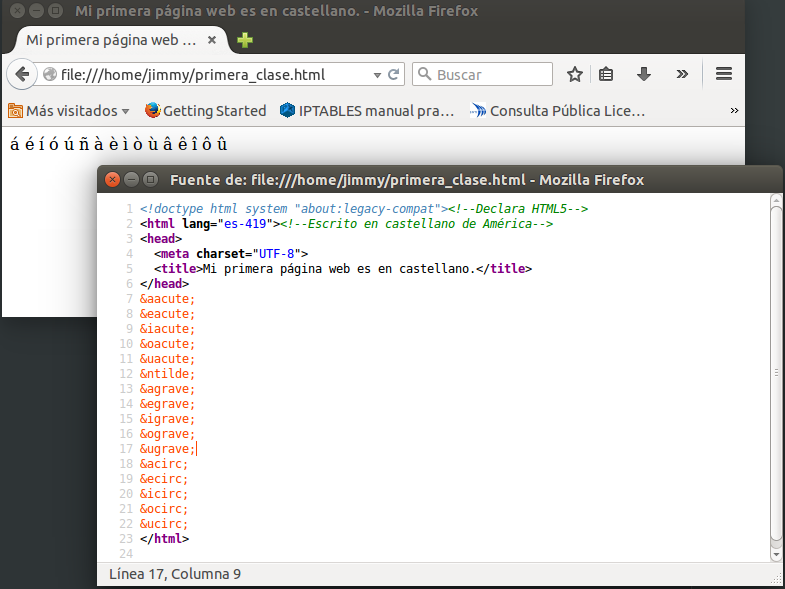785x589 pixels.
Task: Focus the address bar with primera_clase.html
Action: [x=210, y=74]
